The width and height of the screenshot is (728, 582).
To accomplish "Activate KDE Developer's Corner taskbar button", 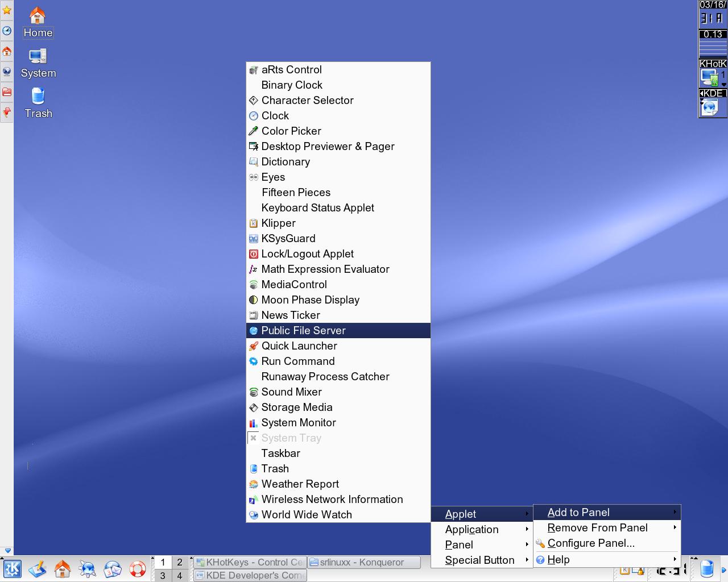I will click(x=250, y=575).
